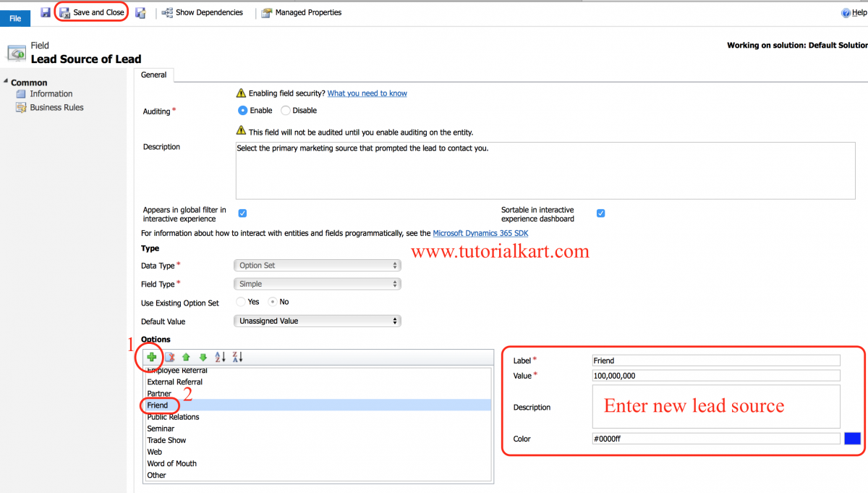868x493 pixels.
Task: Uncheck Appears in global filter in interactive experience
Action: (242, 213)
